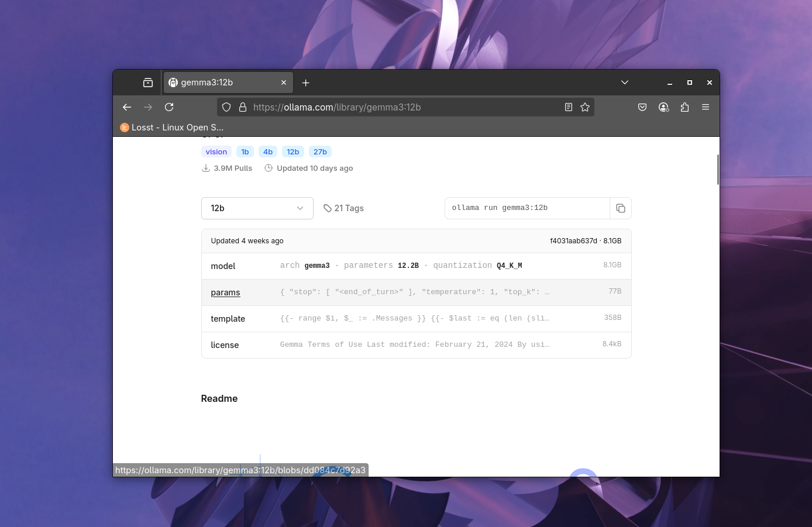This screenshot has height=527, width=812.
Task: Click the forward navigation arrow
Action: point(148,107)
